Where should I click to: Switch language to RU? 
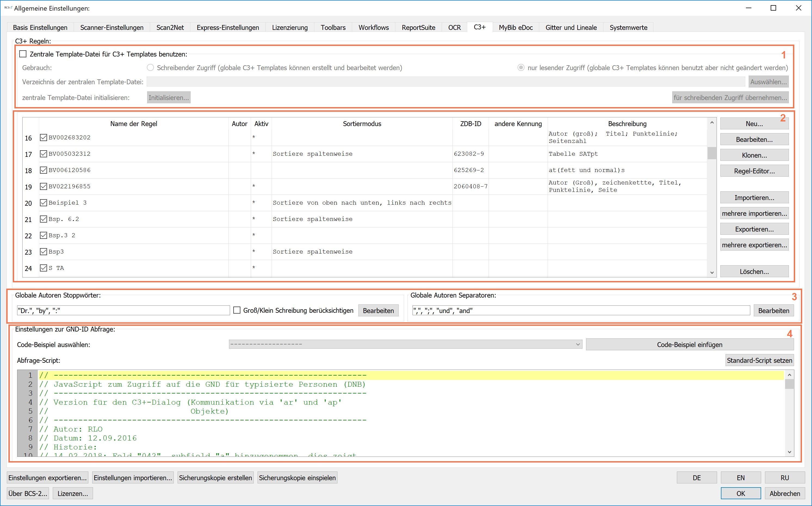[785, 477]
